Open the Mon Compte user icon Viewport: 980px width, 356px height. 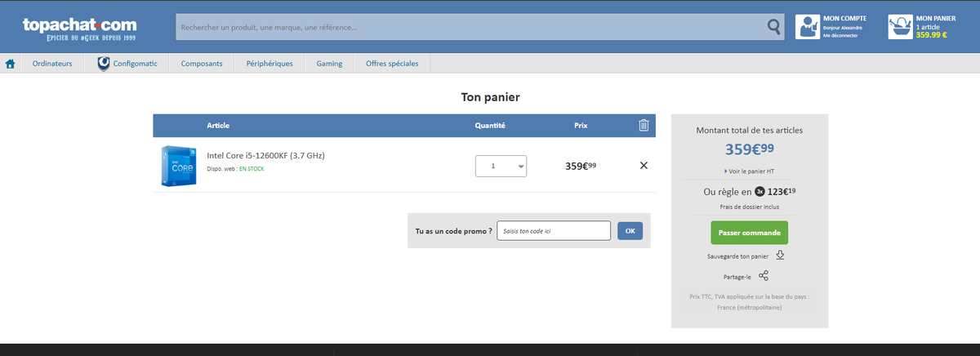tap(808, 26)
